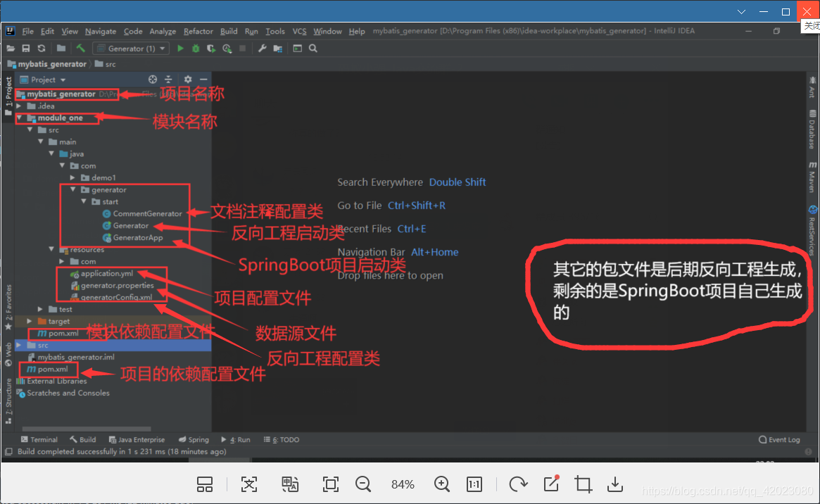Select application.yml file
820x504 pixels.
tap(101, 273)
